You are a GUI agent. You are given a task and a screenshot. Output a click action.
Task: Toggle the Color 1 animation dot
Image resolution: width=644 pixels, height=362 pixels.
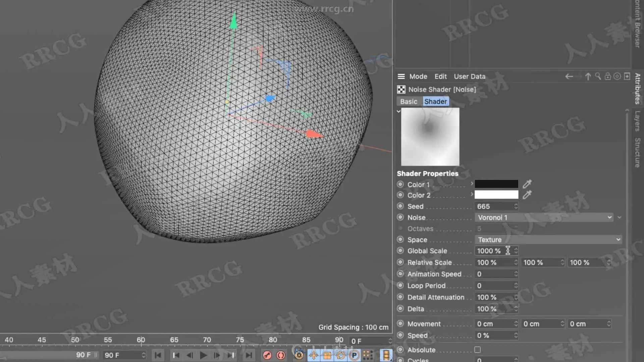(x=400, y=184)
